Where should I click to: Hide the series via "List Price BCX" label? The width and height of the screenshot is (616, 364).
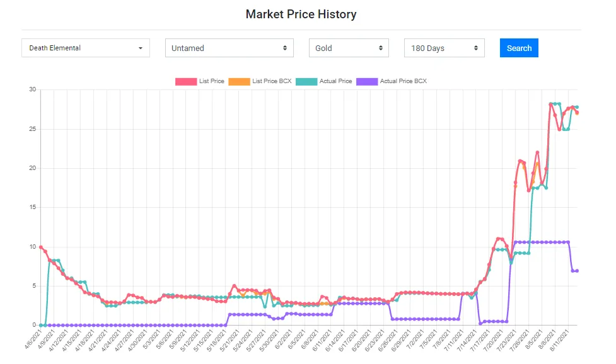click(272, 81)
